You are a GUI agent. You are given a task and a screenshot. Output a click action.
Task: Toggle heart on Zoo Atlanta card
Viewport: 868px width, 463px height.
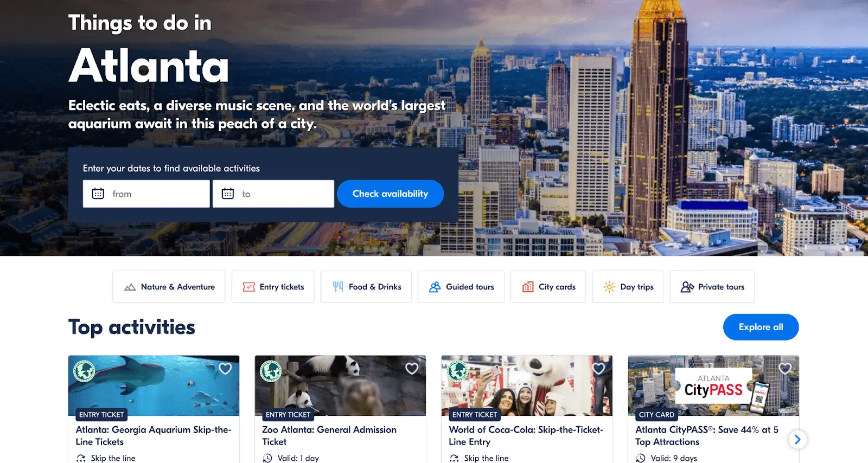click(x=412, y=369)
